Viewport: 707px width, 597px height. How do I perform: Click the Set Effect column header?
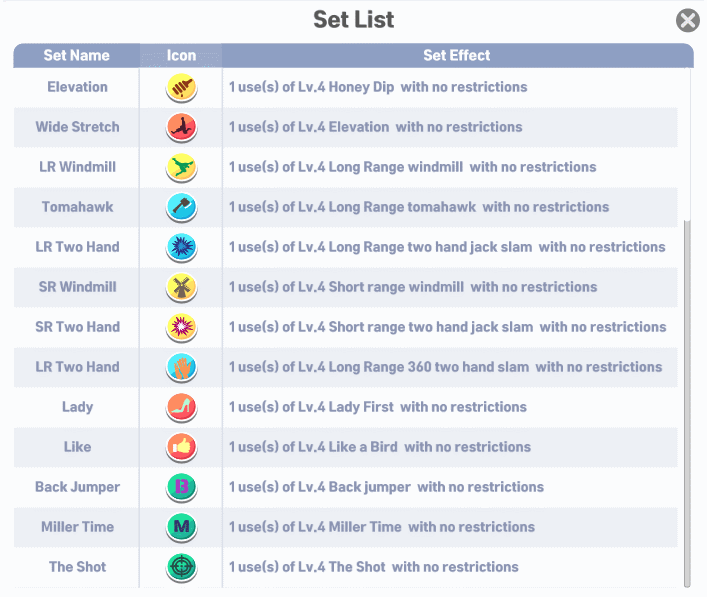coord(457,55)
